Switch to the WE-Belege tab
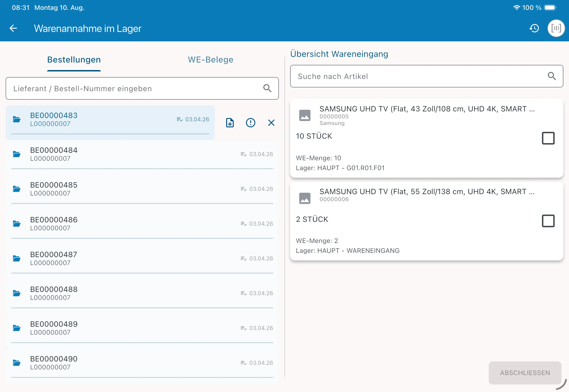Screen dimensions: 569x392 coord(210,60)
